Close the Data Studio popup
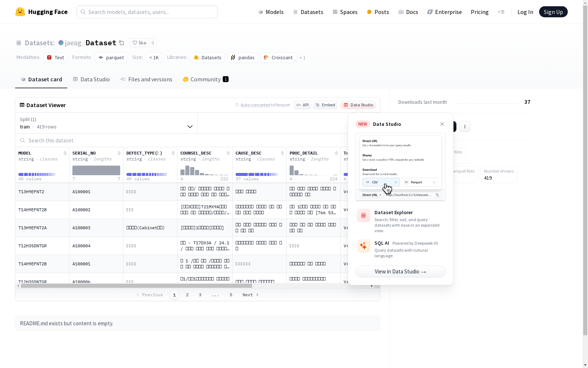This screenshot has width=588, height=368. (442, 124)
